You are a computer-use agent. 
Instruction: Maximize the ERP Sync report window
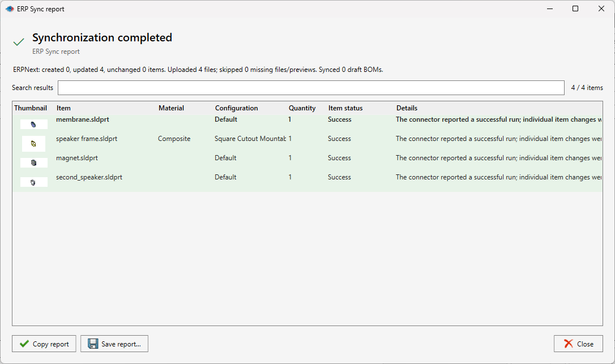(575, 8)
